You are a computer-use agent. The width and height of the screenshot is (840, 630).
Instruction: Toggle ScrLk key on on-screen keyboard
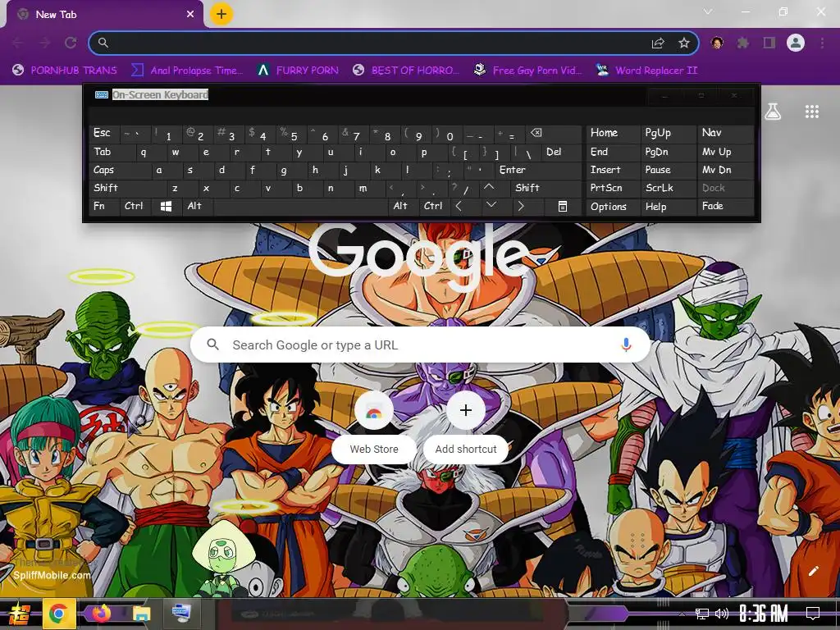coord(669,188)
